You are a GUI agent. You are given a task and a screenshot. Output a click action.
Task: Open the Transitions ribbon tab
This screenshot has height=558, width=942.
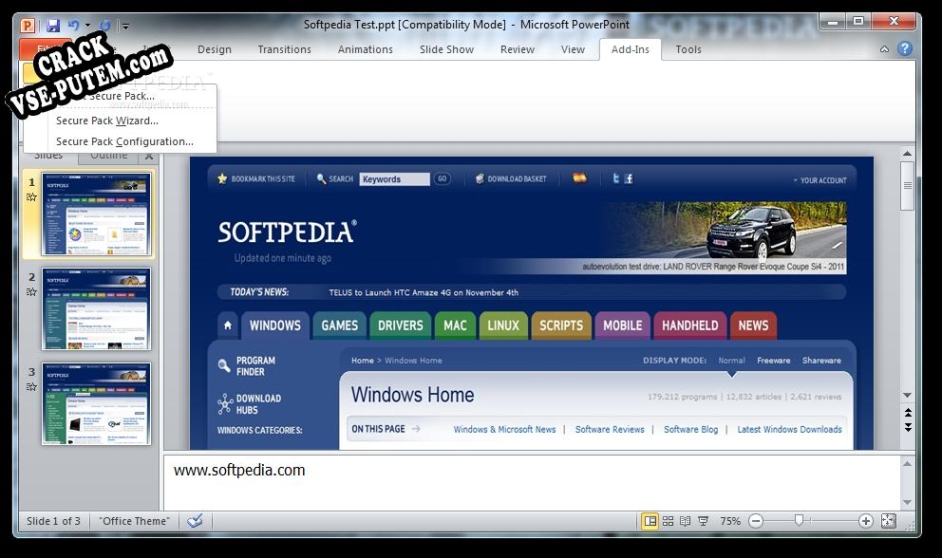click(x=284, y=49)
